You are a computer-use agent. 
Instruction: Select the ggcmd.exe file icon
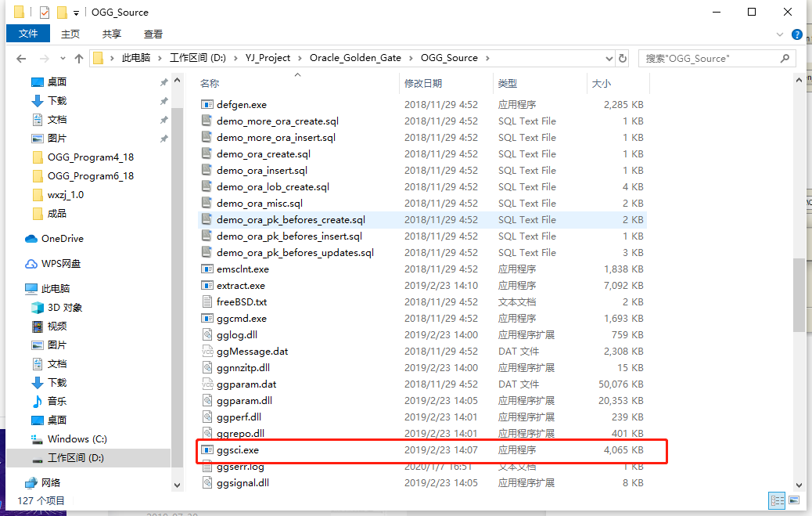point(207,319)
